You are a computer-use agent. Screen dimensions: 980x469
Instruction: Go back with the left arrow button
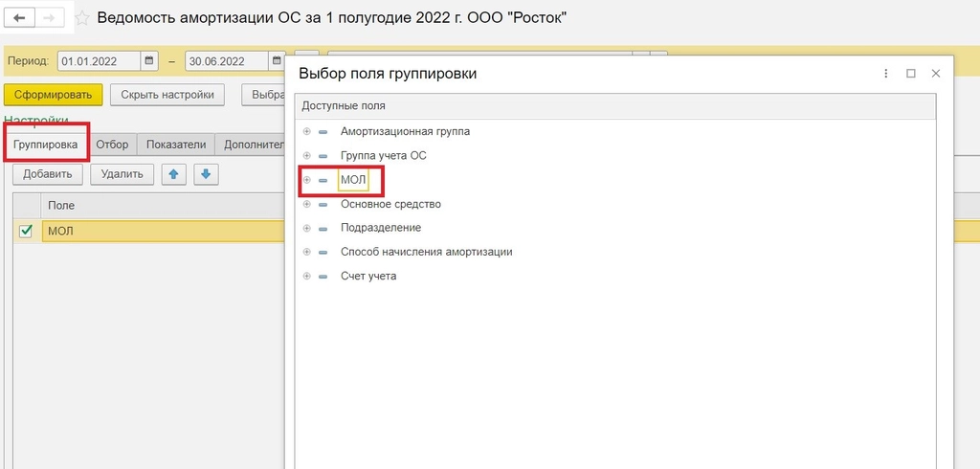pyautogui.click(x=20, y=18)
